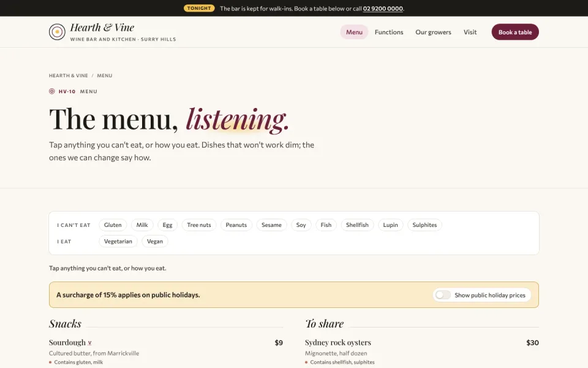Toggle the Fish allergen filter
The height and width of the screenshot is (368, 588).
tap(326, 225)
